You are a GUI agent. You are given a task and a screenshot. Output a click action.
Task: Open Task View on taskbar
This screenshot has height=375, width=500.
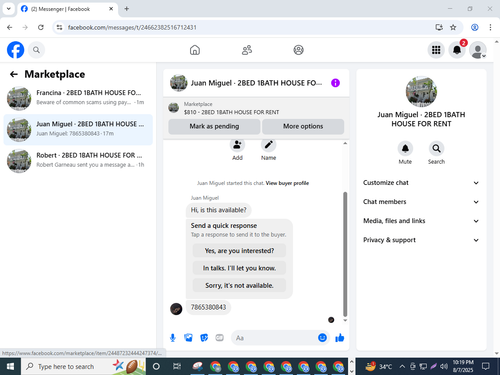click(x=177, y=367)
